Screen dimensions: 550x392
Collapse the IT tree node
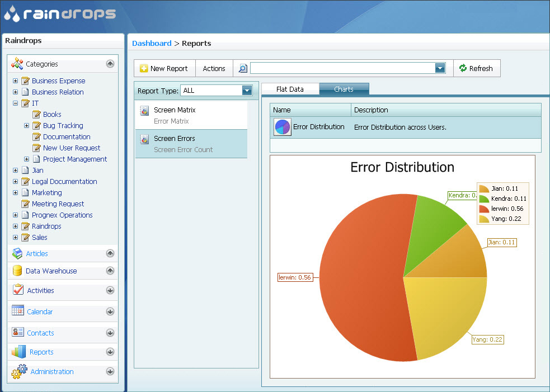[x=15, y=103]
